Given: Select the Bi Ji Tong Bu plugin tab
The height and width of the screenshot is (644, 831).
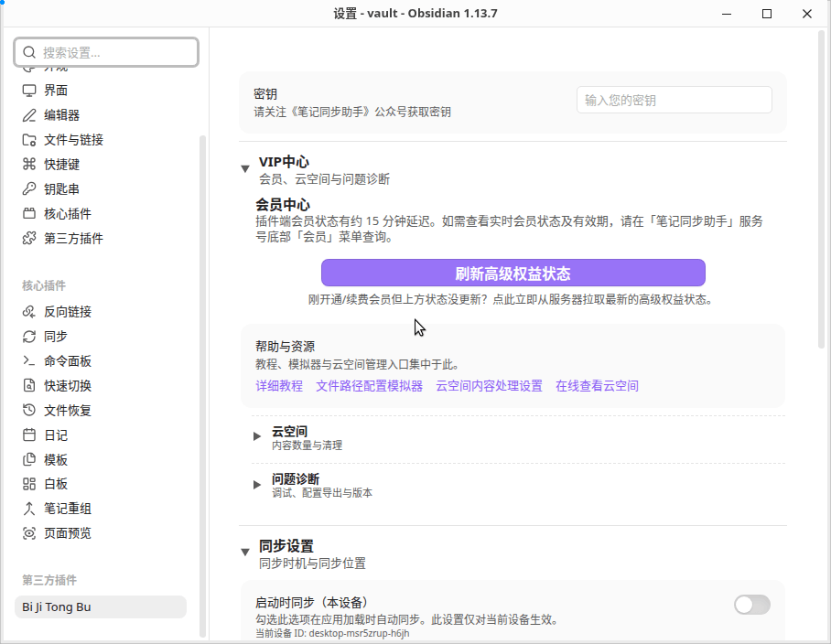Looking at the screenshot, I should [101, 606].
